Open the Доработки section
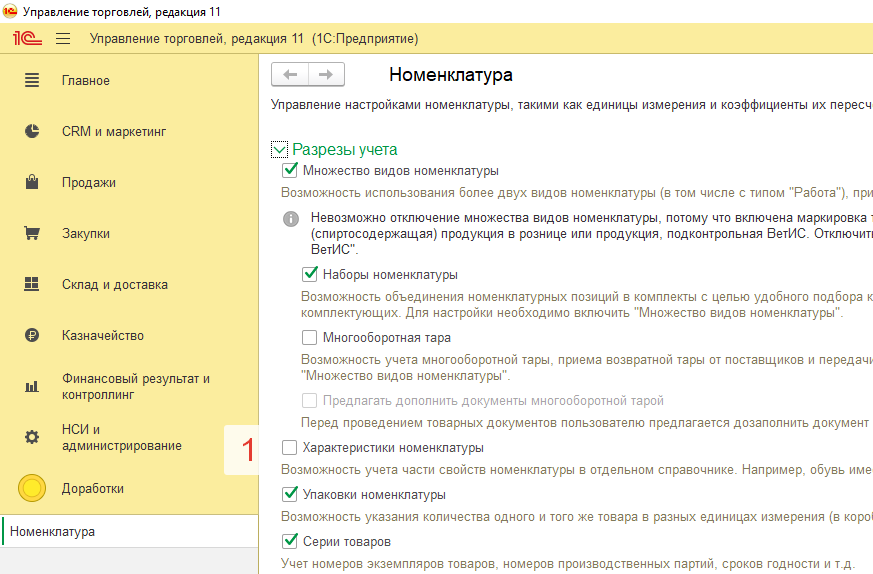Image resolution: width=873 pixels, height=574 pixels. click(92, 489)
